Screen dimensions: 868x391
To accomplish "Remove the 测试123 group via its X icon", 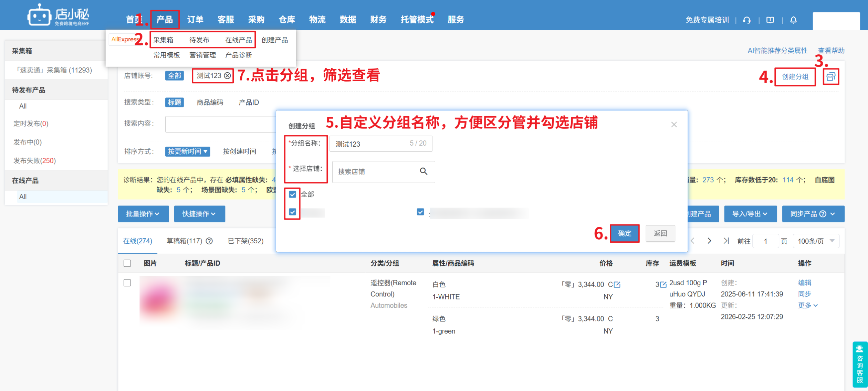I will pyautogui.click(x=228, y=76).
